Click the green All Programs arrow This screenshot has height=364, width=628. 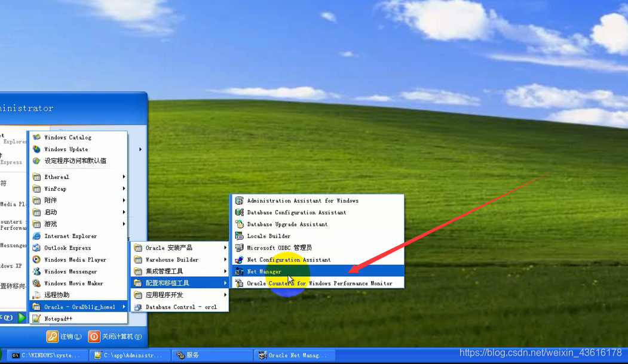22,318
